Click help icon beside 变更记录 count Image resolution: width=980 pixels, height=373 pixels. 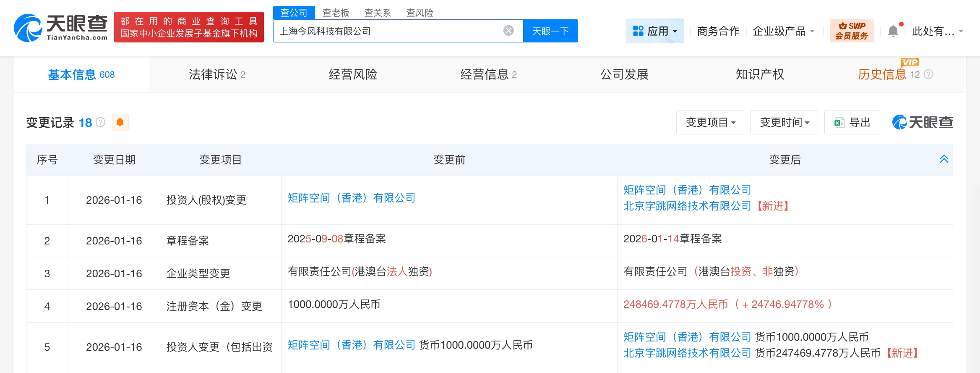click(101, 122)
